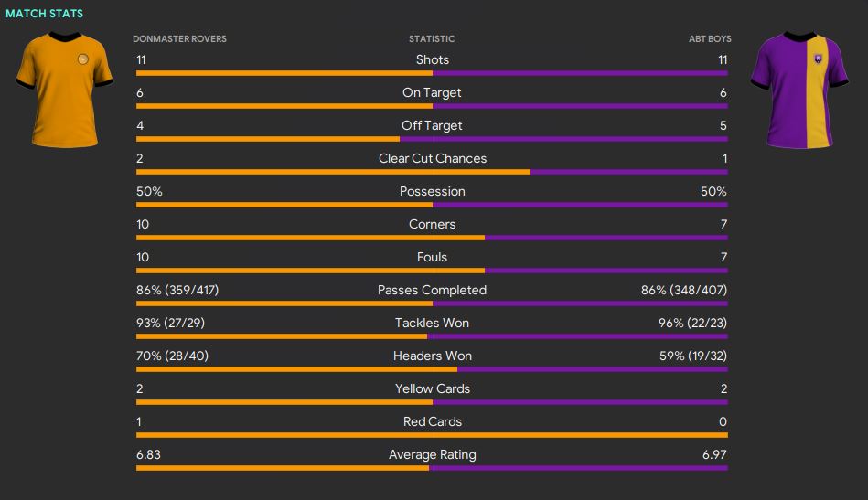Click the Yellow Cards label
The image size is (868, 500).
click(432, 388)
